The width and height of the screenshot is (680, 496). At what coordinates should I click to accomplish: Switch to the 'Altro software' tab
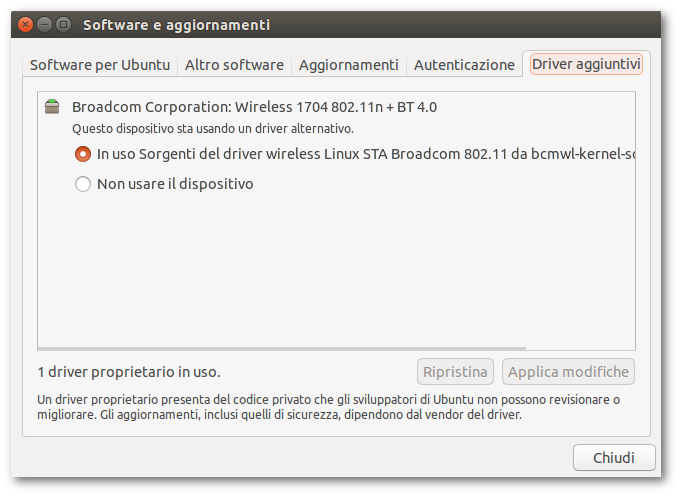(234, 65)
